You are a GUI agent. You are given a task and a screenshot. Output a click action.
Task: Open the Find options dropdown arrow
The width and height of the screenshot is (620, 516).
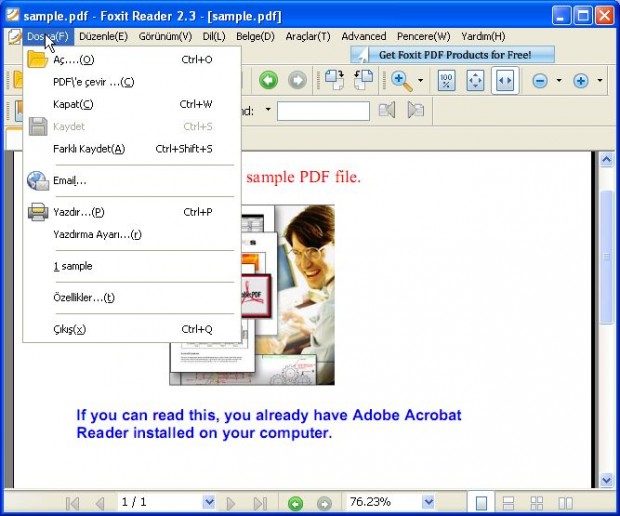pyautogui.click(x=268, y=110)
